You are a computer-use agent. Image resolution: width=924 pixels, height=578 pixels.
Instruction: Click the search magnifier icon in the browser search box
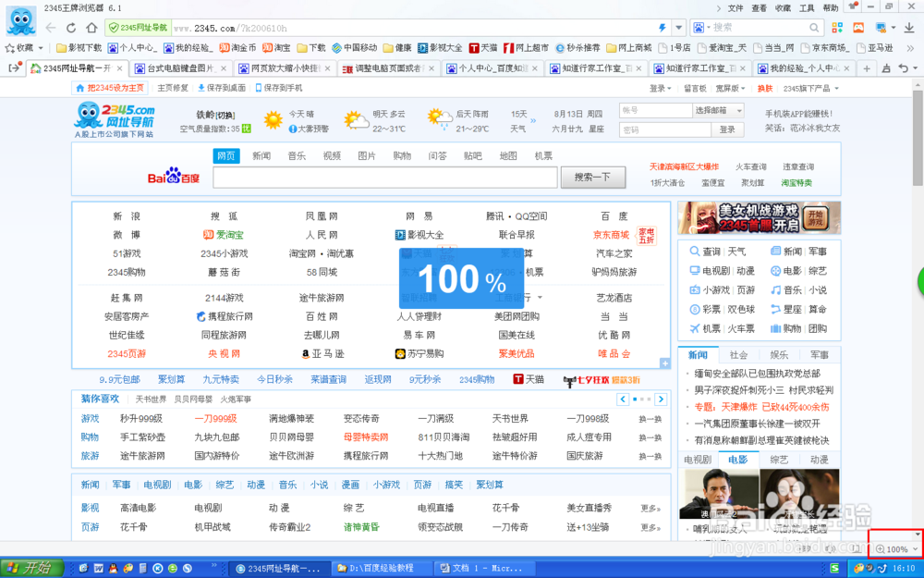pos(814,28)
